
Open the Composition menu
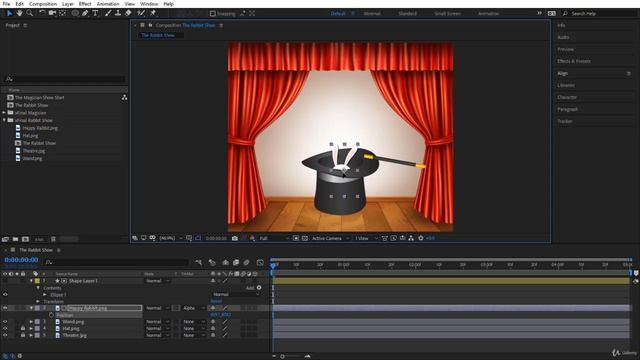tap(43, 4)
